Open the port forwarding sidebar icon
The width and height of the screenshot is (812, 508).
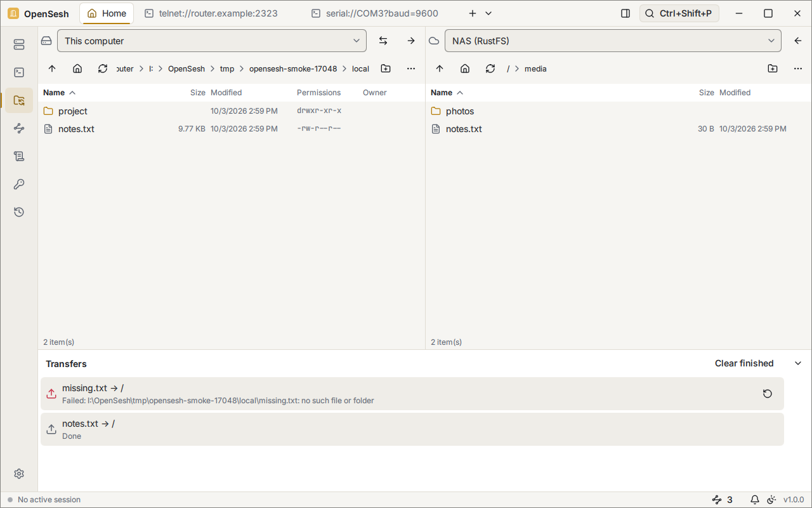[x=19, y=128]
